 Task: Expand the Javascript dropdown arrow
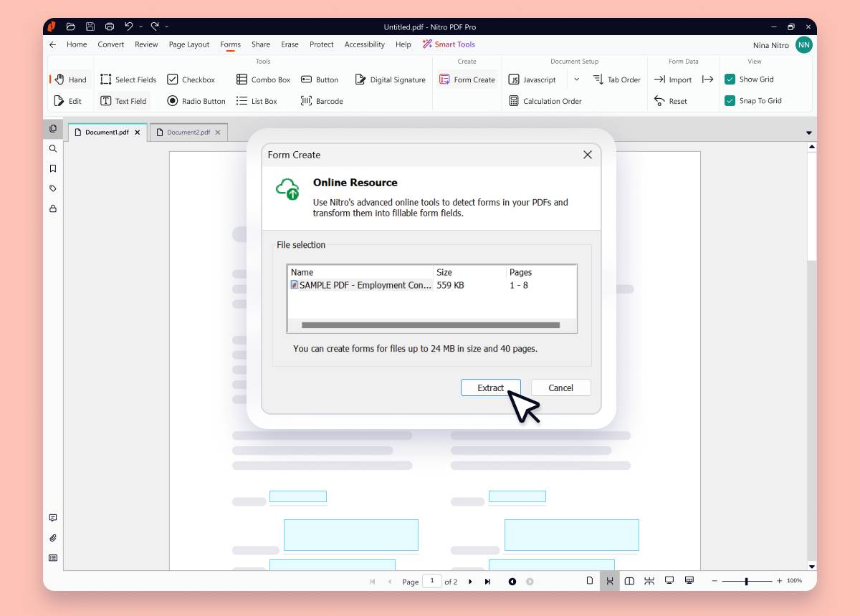[x=576, y=80]
